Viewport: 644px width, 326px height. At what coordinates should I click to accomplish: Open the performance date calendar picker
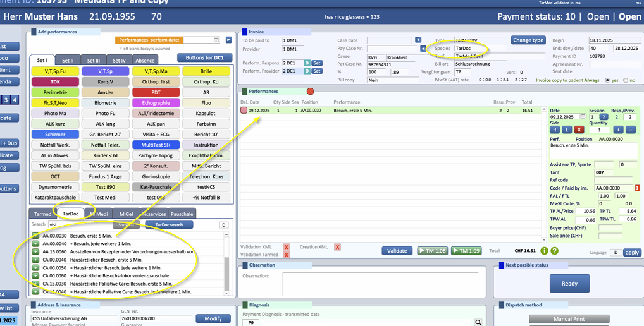point(216,40)
